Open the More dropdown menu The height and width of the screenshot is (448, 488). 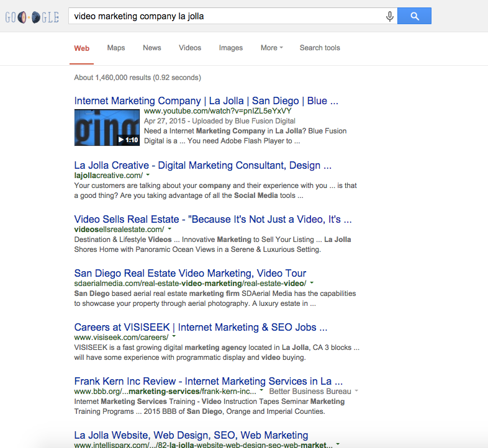(x=272, y=48)
